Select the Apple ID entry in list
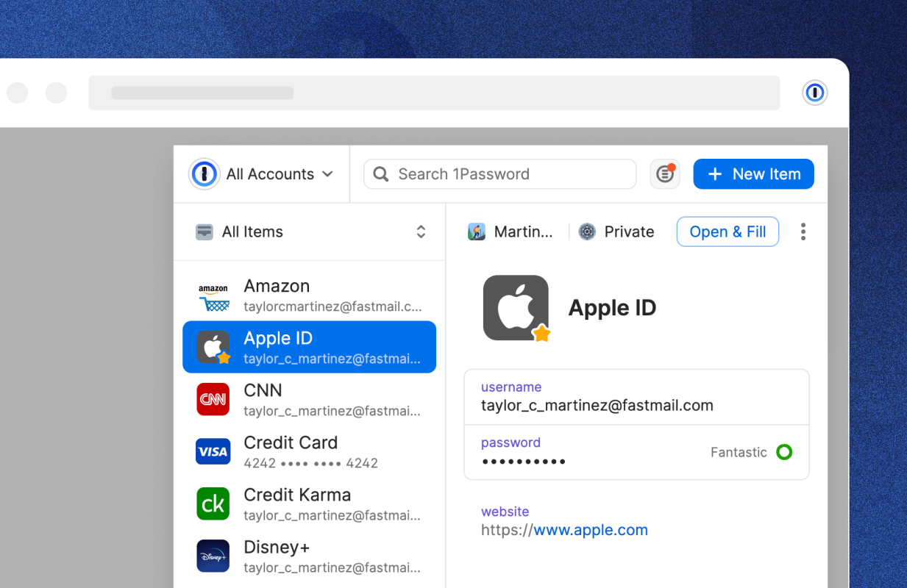This screenshot has height=588, width=907. tap(309, 347)
